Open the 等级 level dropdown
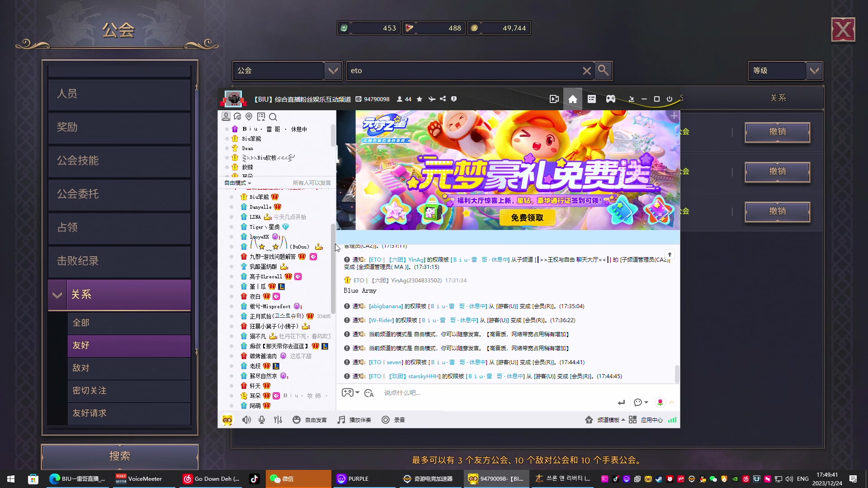This screenshot has height=488, width=868. (x=815, y=70)
